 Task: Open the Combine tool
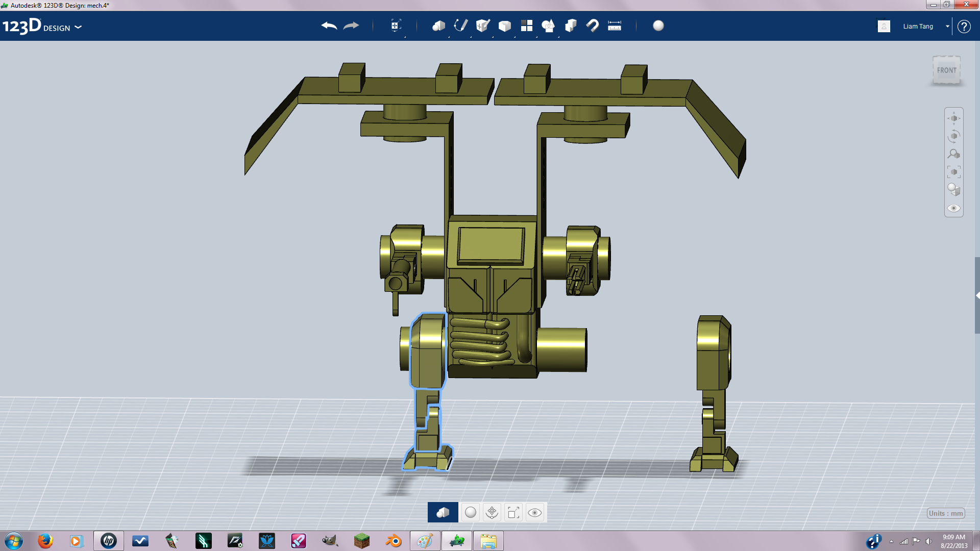click(571, 26)
